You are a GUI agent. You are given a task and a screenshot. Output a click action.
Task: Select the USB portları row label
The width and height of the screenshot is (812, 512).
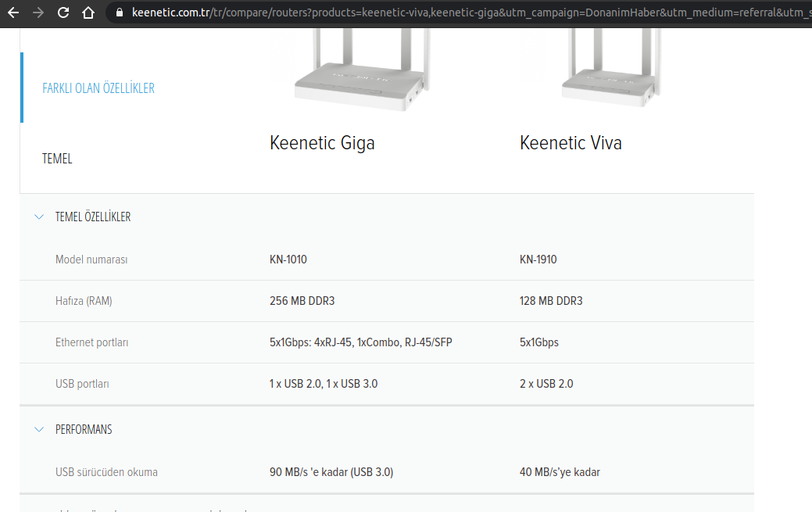tap(82, 384)
